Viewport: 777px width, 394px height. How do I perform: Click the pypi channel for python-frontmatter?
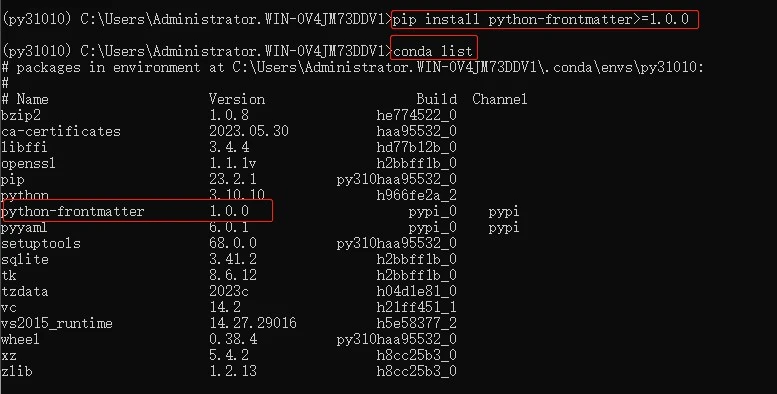504,212
